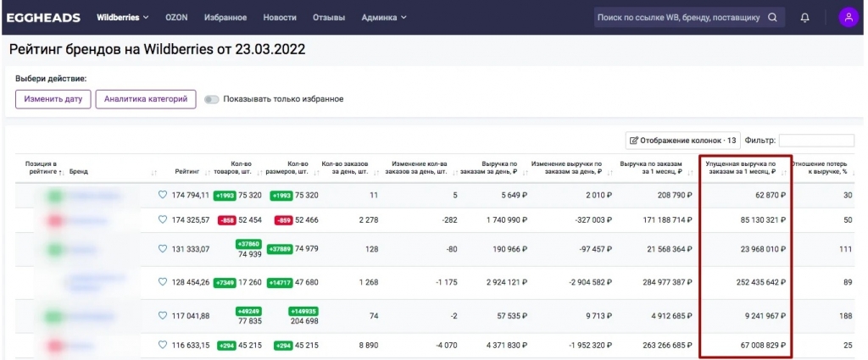Screen dimensions: 868x360
Task: Select daily revenue 4 371 830 ₽
Action: pos(507,346)
